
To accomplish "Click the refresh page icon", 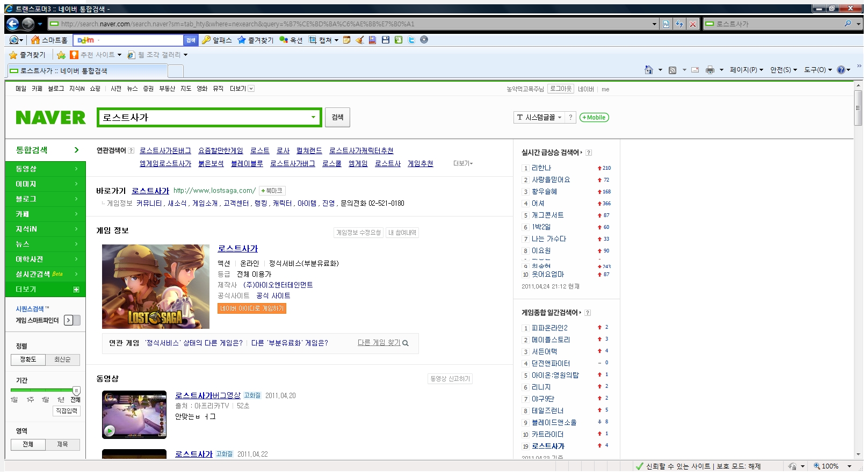I will pyautogui.click(x=679, y=24).
